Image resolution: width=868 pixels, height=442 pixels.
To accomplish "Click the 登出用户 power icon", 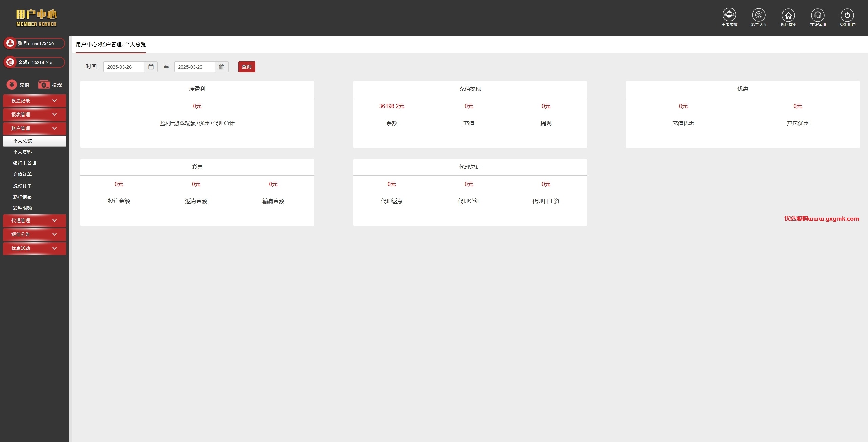I will (847, 15).
